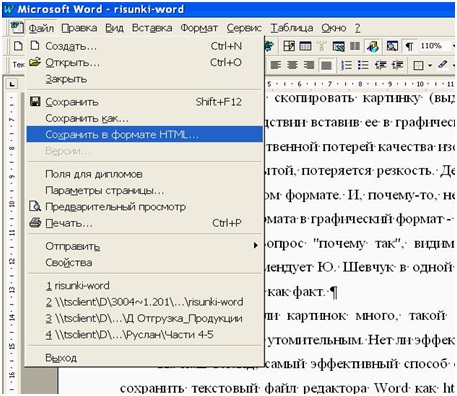Screen dimensions: 457x396
Task: Choose Закрыть in the File menu
Action: pos(145,79)
